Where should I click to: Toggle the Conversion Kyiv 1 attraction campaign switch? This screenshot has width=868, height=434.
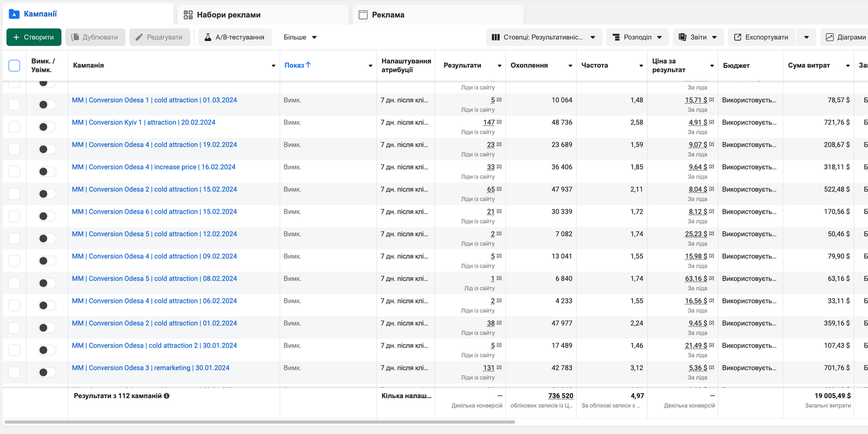(x=47, y=127)
